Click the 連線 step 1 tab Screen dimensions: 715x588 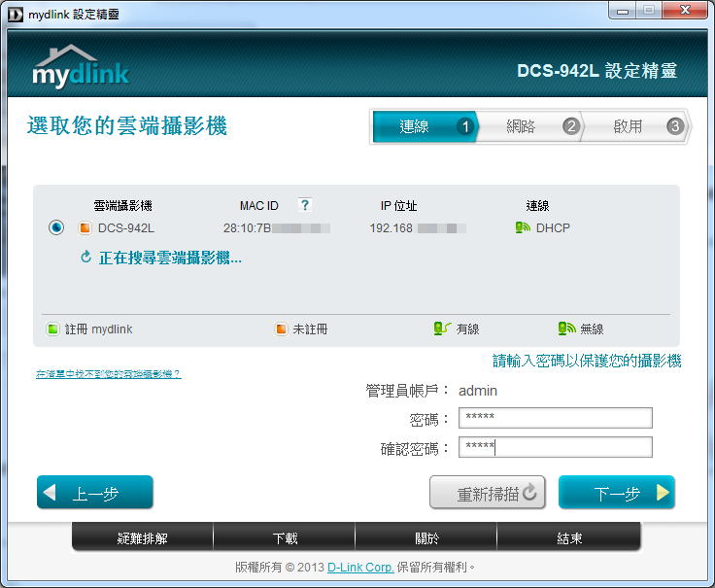pos(424,126)
